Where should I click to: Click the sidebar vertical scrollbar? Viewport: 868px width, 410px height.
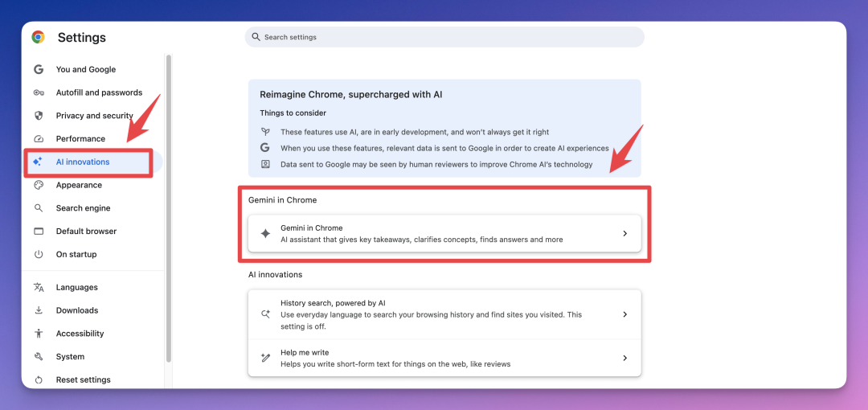tap(168, 208)
